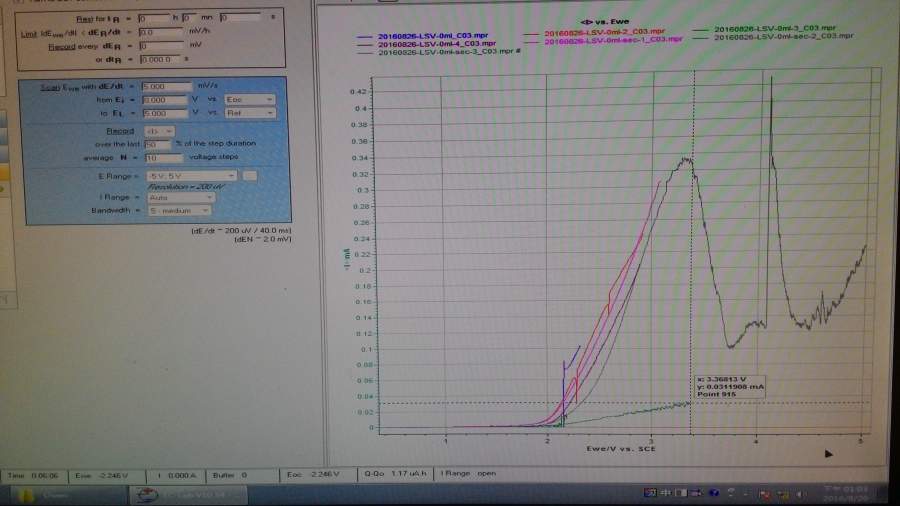The width and height of the screenshot is (900, 506).
Task: Click the Rest for tR hours field
Action: click(156, 18)
